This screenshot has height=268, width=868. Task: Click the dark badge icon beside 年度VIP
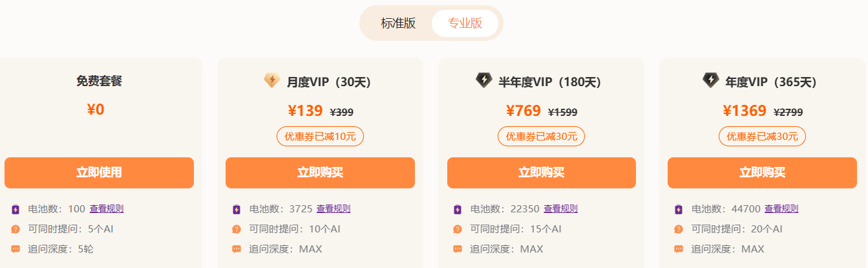[710, 81]
